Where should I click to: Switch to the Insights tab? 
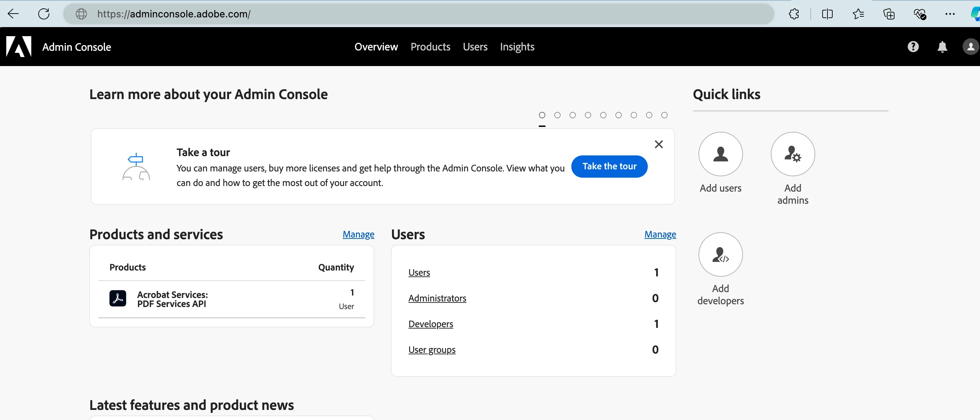tap(517, 47)
